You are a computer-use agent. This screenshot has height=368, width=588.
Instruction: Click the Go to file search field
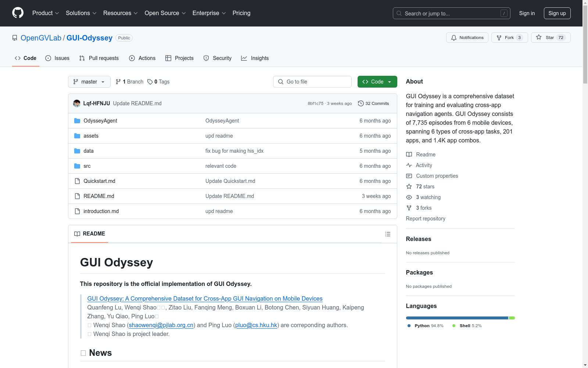[x=312, y=82]
